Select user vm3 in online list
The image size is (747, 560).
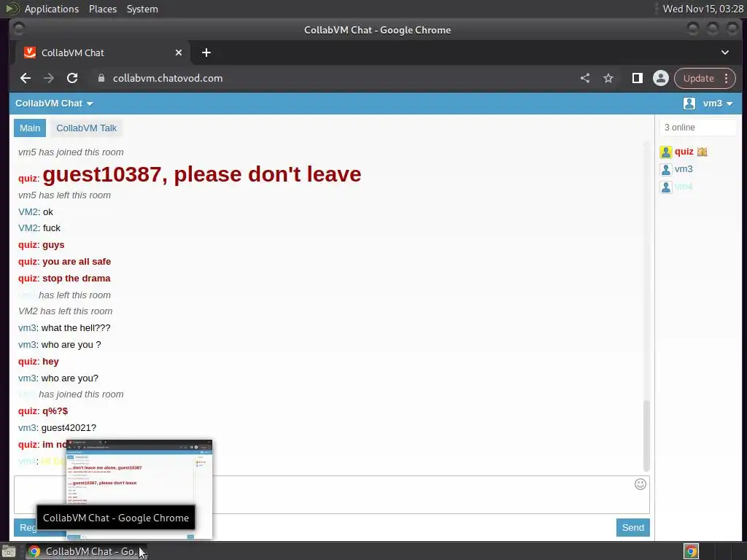(684, 169)
